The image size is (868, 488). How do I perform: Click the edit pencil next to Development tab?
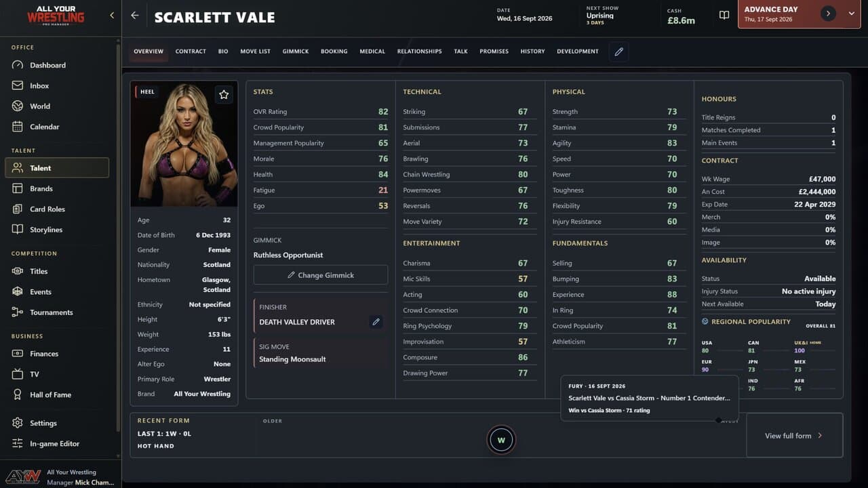coord(618,52)
